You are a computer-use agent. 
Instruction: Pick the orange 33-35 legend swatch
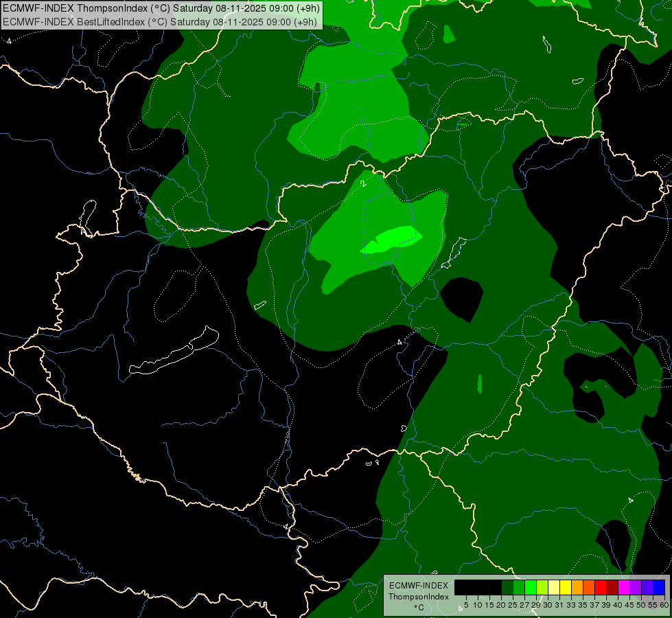coord(577,587)
